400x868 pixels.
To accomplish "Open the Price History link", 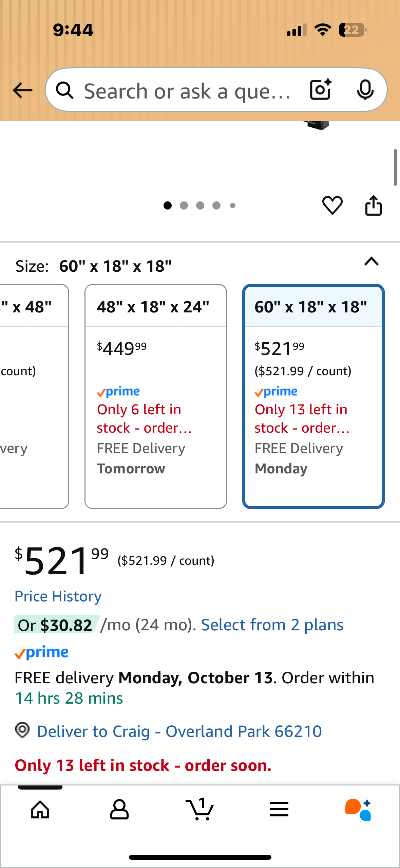I will [x=58, y=596].
